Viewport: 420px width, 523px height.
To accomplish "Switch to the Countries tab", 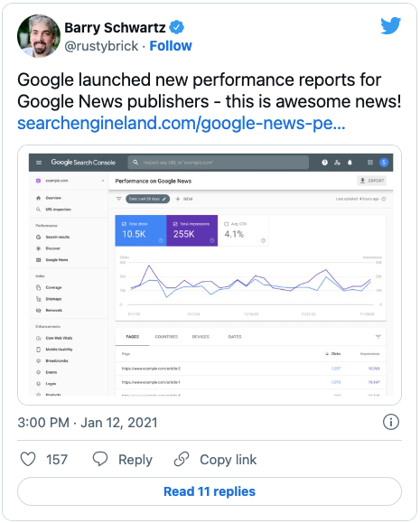I will pyautogui.click(x=166, y=337).
